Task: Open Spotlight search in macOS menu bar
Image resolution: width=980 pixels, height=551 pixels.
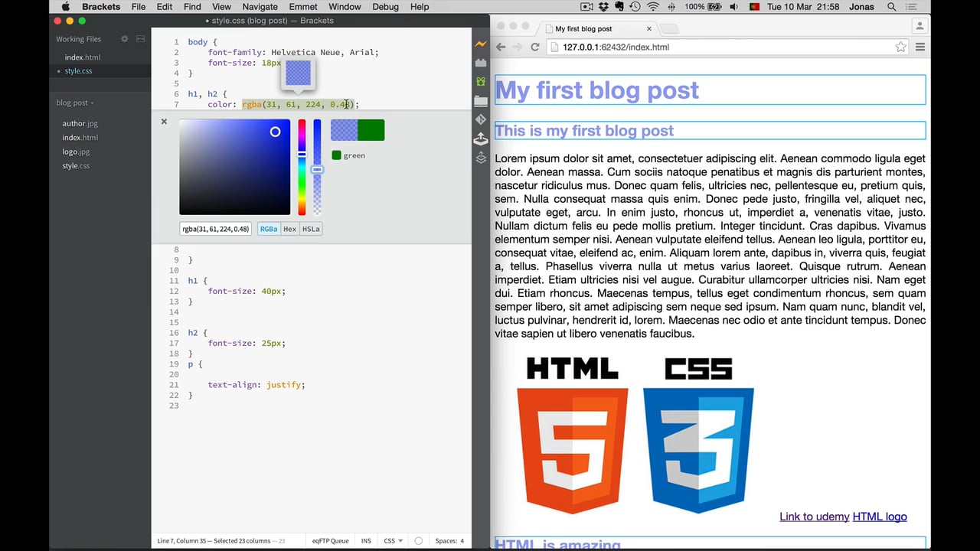Action: click(892, 7)
